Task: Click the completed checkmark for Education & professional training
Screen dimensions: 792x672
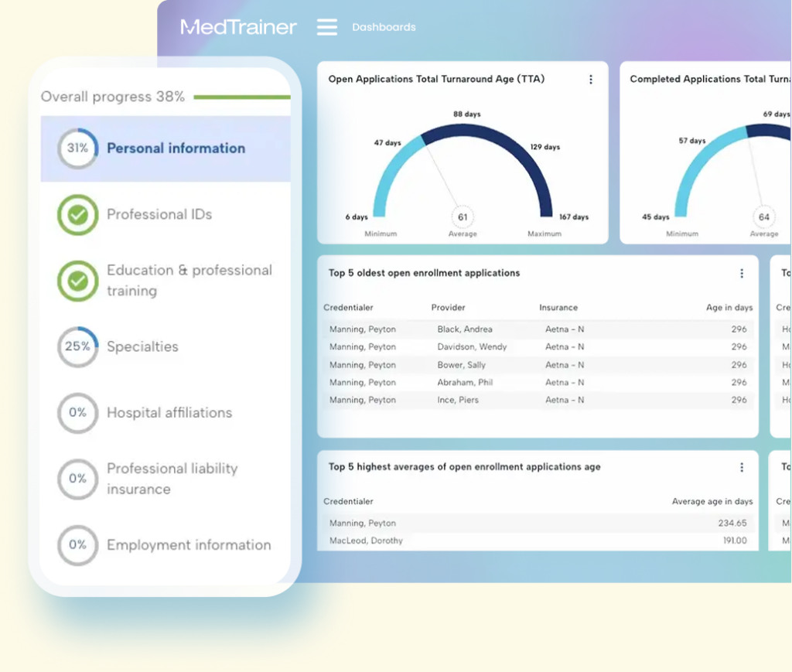Action: point(77,281)
